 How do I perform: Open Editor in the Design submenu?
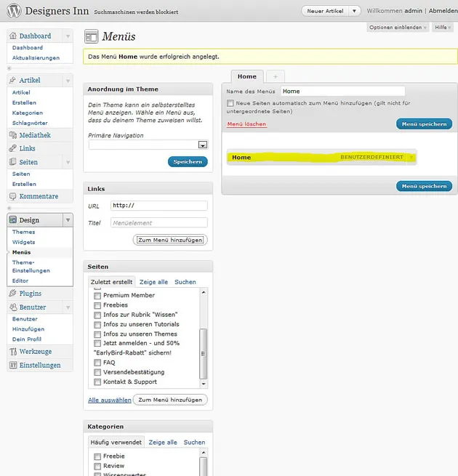pos(20,281)
